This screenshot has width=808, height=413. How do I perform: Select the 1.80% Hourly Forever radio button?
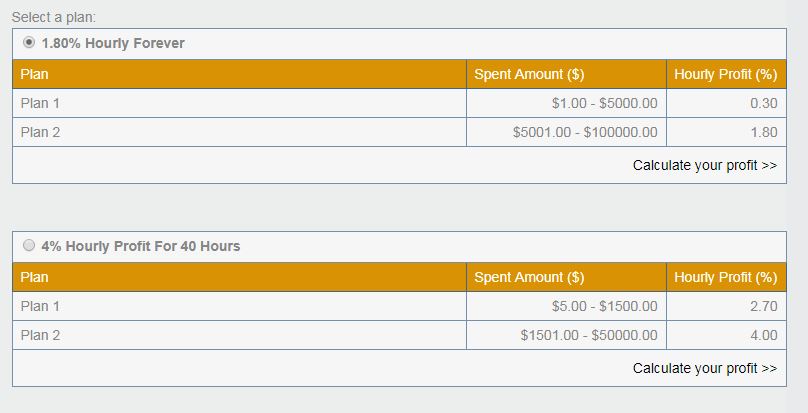tap(29, 43)
